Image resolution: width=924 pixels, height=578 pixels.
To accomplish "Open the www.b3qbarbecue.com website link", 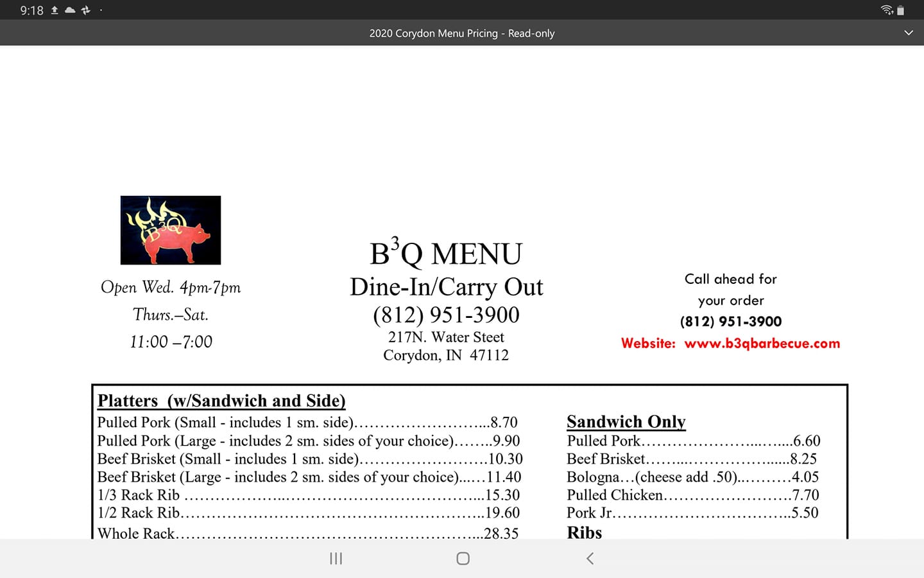I will tap(762, 343).
